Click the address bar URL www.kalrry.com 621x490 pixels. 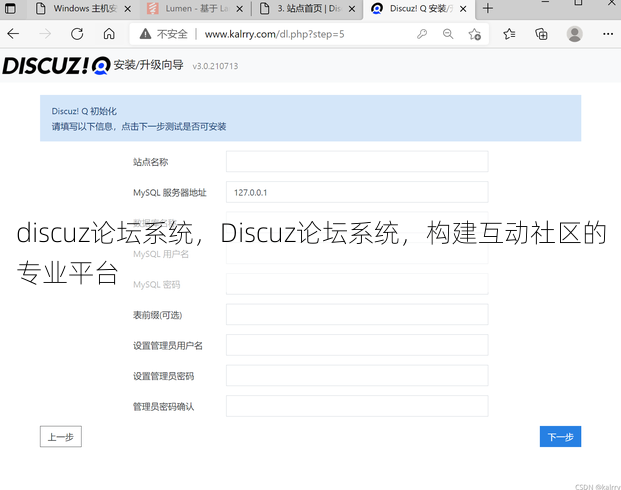(274, 34)
